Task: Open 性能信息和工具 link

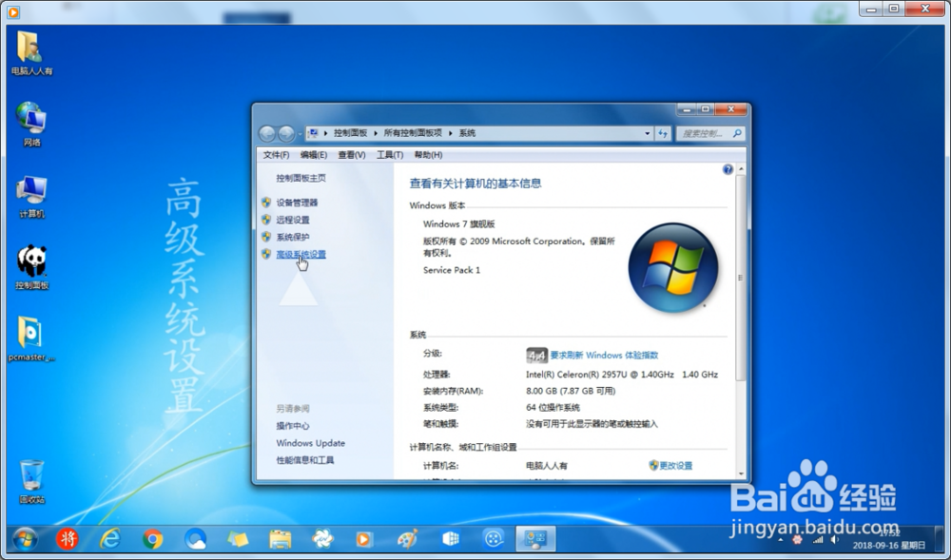Action: [305, 460]
